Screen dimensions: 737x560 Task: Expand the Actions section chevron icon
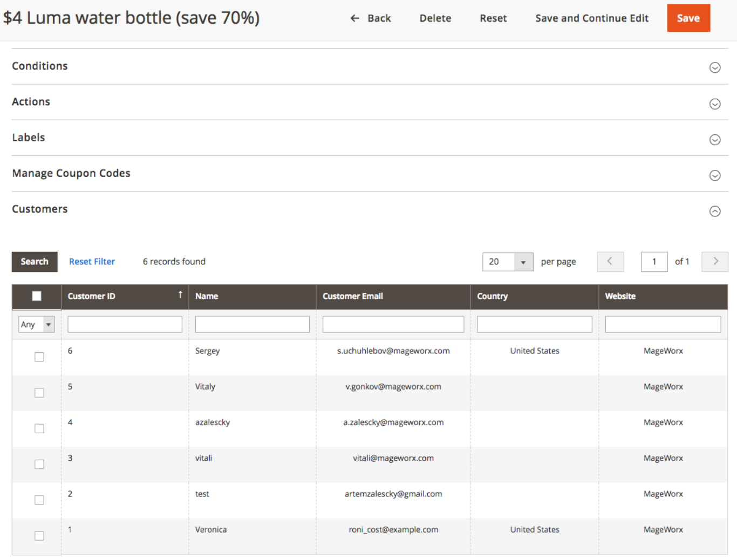tap(714, 104)
